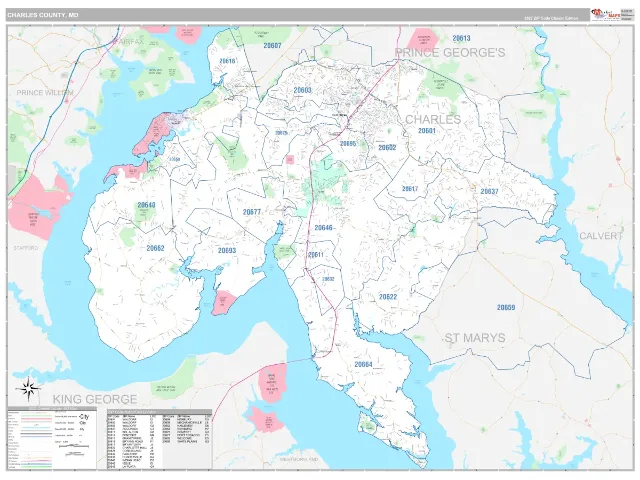Select ZIP code label 20603
The width and height of the screenshot is (640, 480).
(302, 90)
